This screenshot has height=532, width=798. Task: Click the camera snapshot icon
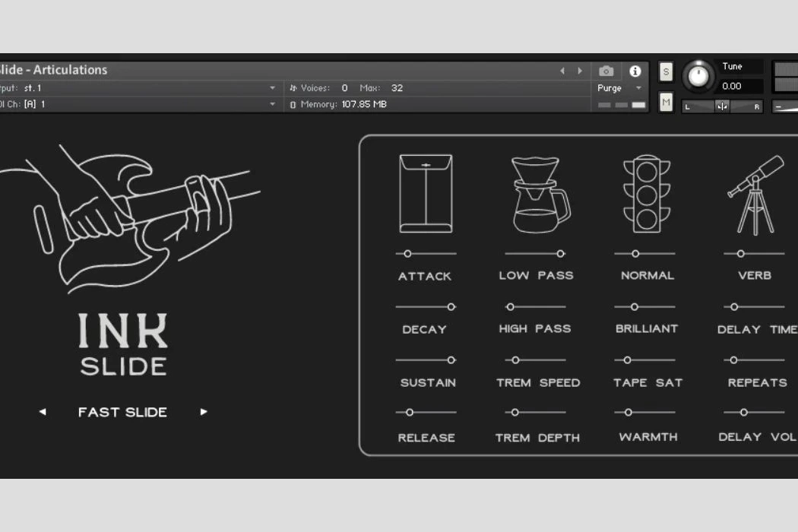click(x=606, y=71)
